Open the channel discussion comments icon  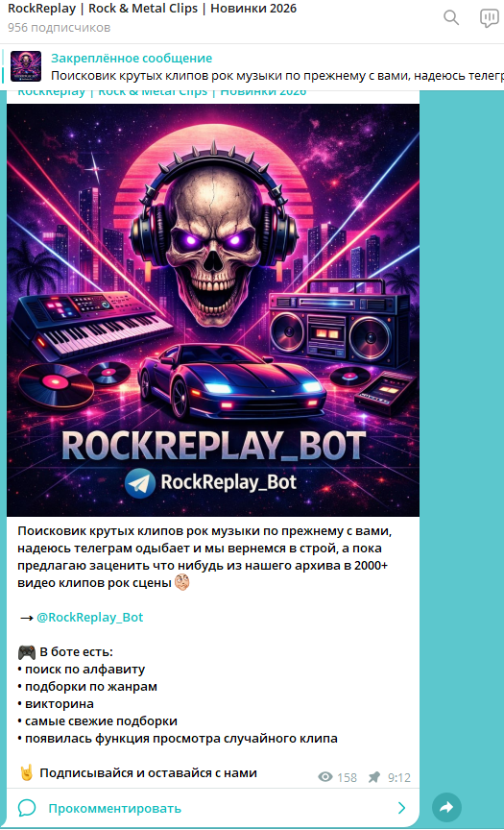click(x=490, y=18)
